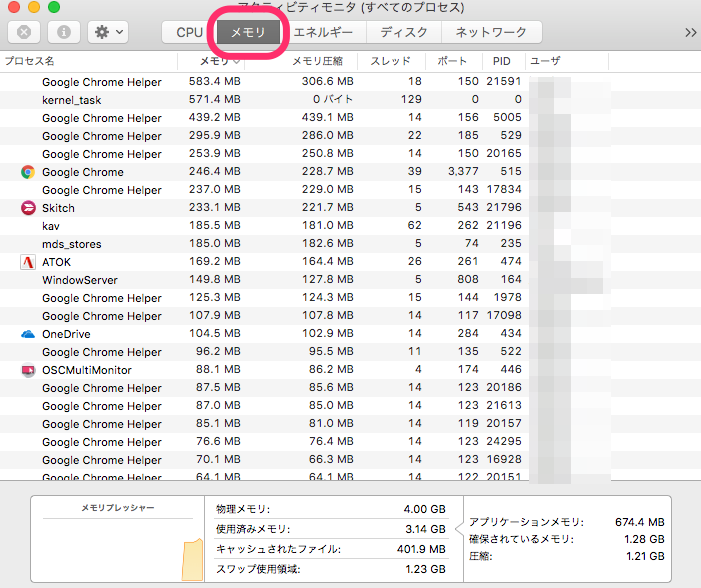Viewport: 701px width, 588px height.
Task: Switch to the エネルギー tab
Action: coord(323,32)
